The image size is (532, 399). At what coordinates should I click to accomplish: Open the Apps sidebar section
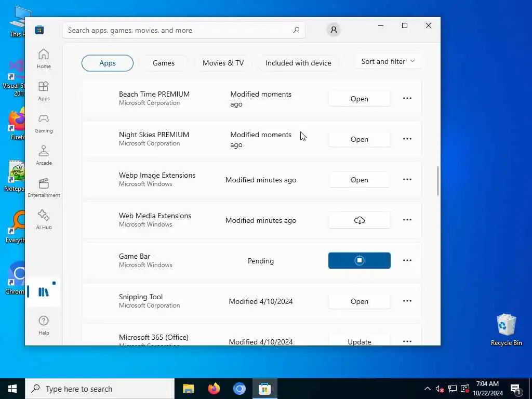pyautogui.click(x=44, y=91)
